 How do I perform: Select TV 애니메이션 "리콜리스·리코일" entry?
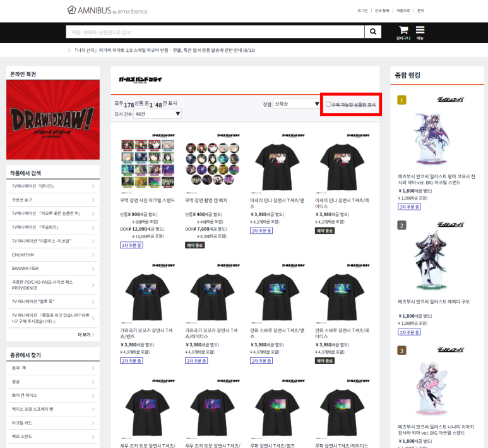(x=53, y=241)
